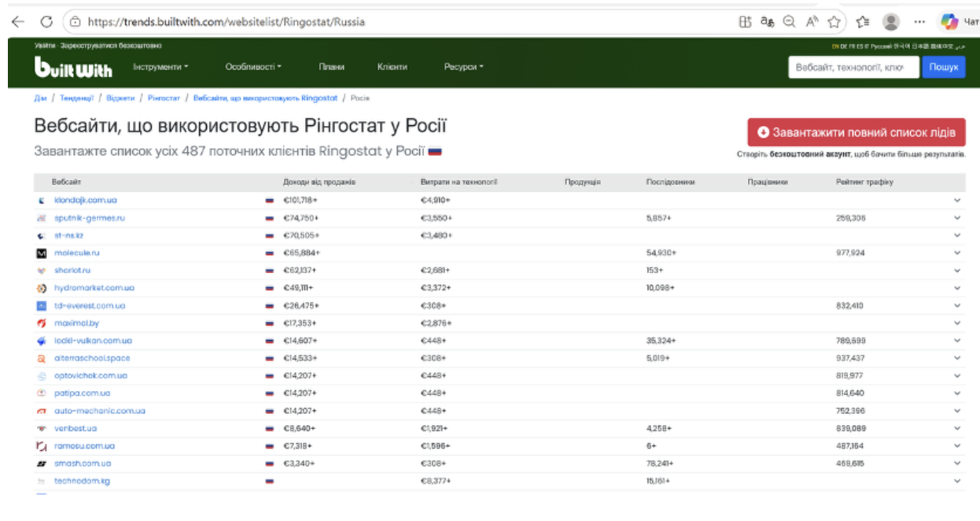Expand the venbest.ua row chevron

(x=957, y=428)
